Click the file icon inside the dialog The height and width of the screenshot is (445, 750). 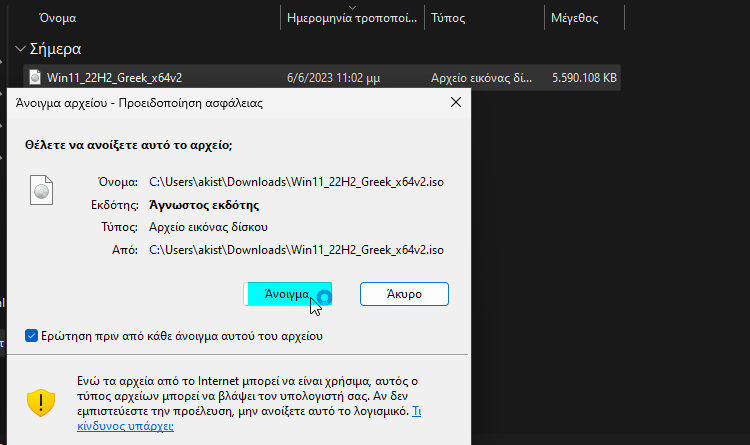pyautogui.click(x=41, y=189)
